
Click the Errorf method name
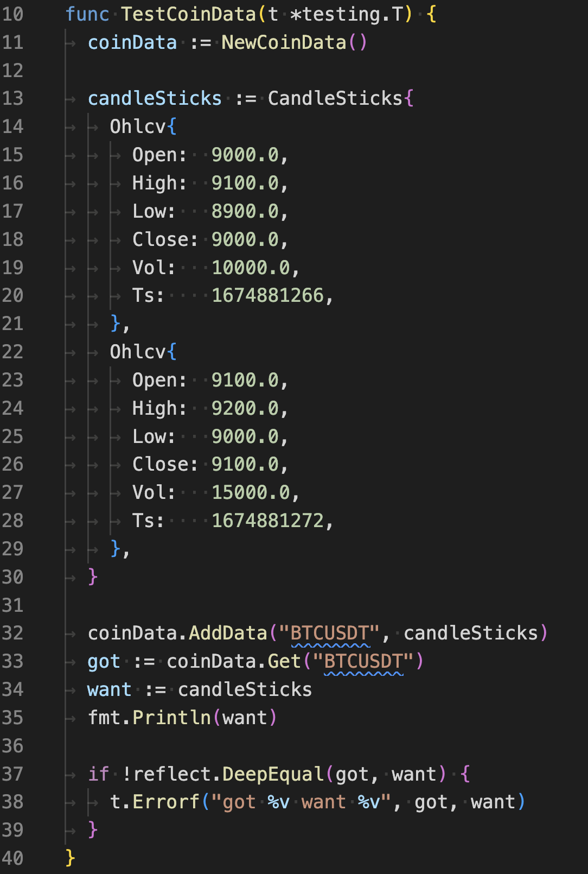click(x=165, y=802)
